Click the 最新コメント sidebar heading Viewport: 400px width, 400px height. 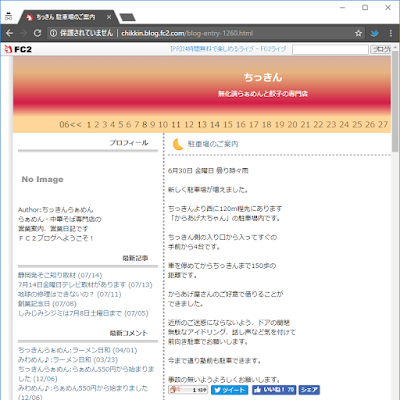click(x=129, y=333)
